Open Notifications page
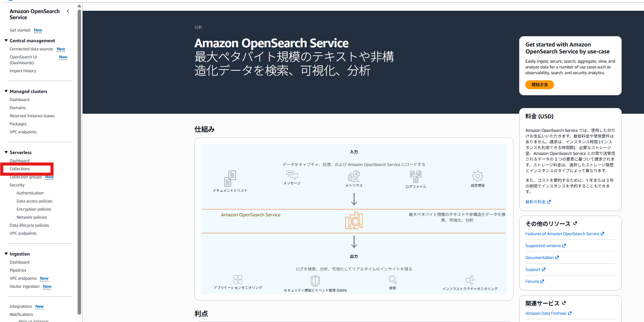 point(22,314)
